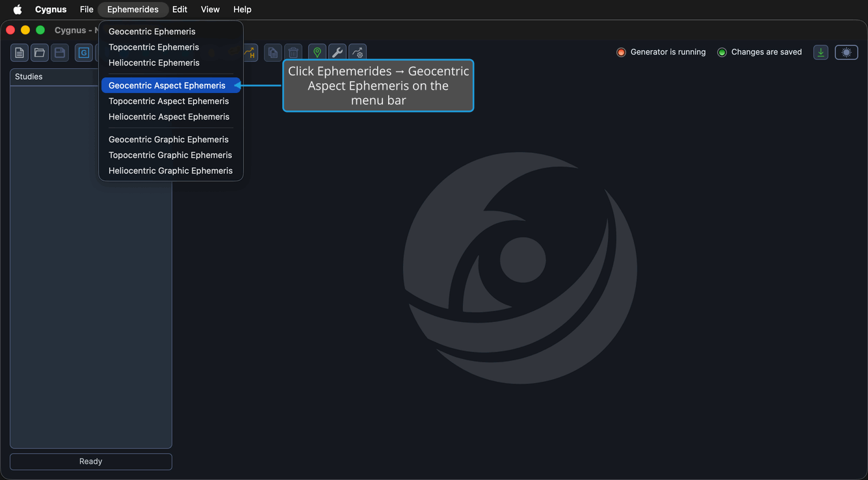This screenshot has width=868, height=480.
Task: Select Geocentric Ephemeris menu item
Action: (171, 31)
